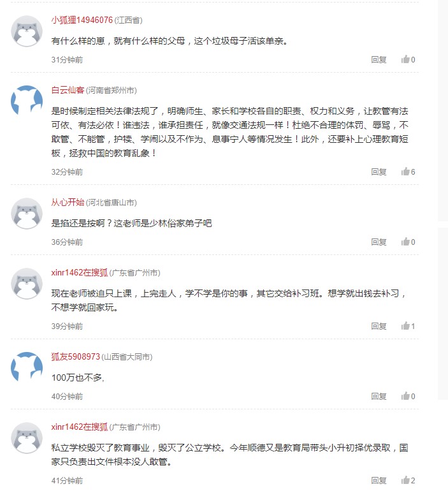Viewport: 448px width, 491px height.
Task: Reply to the comment posted 36分钟前
Action: (x=379, y=242)
